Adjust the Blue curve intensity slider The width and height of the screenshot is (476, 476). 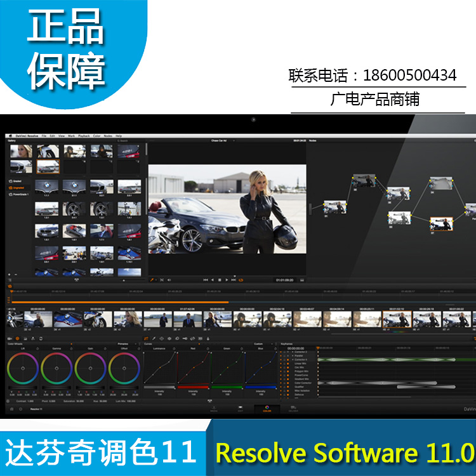(261, 387)
